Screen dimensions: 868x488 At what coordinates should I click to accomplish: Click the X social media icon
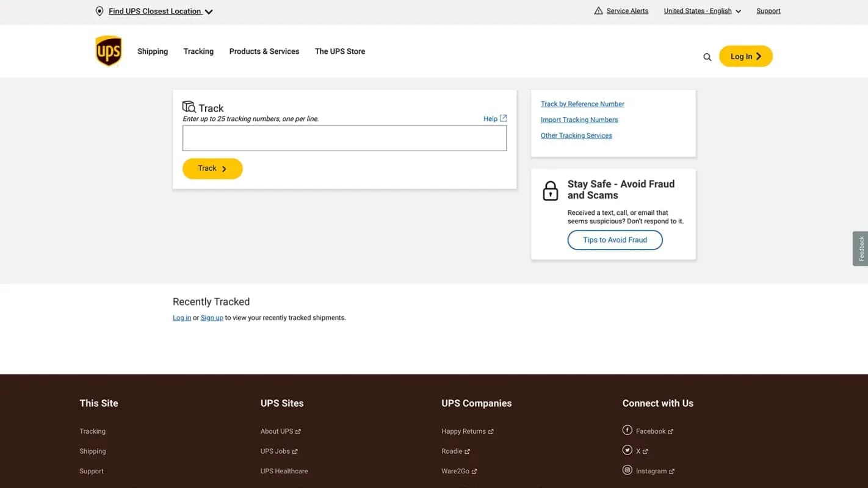627,450
